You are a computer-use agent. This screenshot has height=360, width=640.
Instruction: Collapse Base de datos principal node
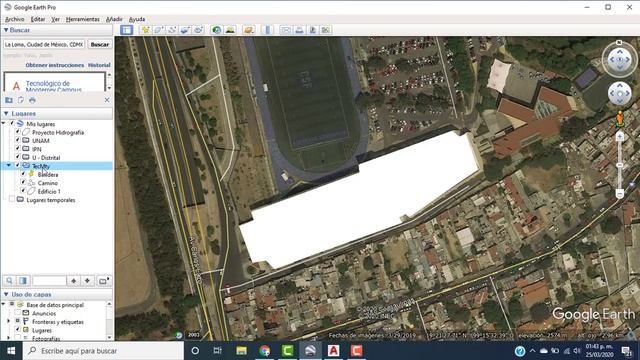tap(4, 304)
